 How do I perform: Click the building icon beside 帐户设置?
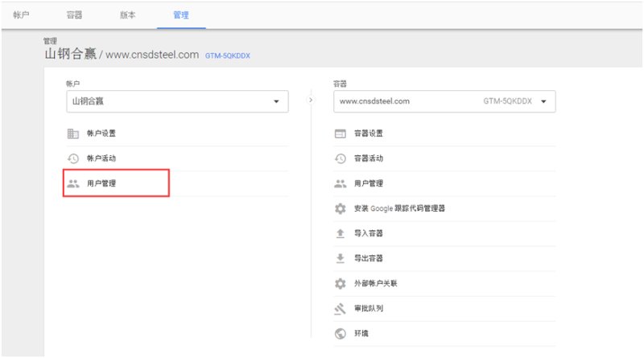(73, 134)
